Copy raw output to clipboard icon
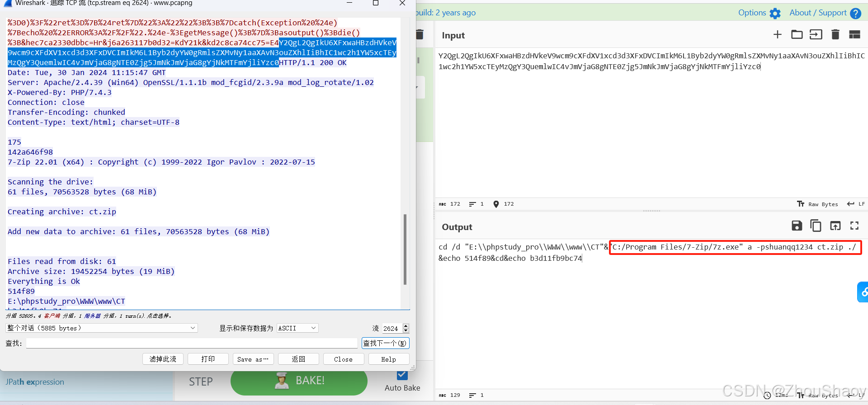Screen dimensions: 868x405 [816, 226]
